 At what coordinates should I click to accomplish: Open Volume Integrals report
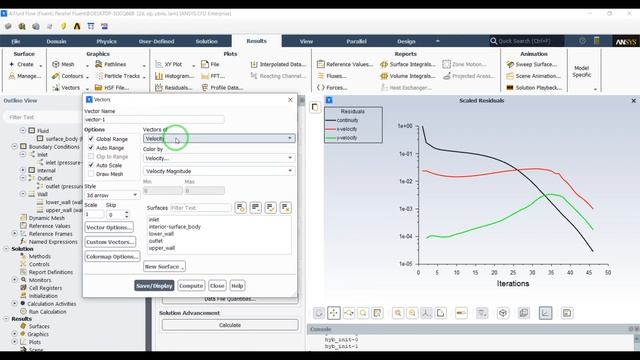tap(408, 76)
